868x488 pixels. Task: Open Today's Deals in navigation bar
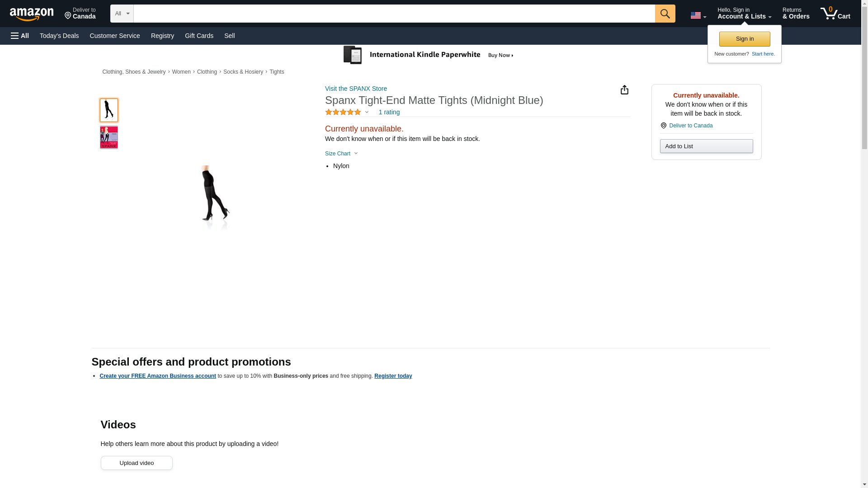[x=59, y=36]
